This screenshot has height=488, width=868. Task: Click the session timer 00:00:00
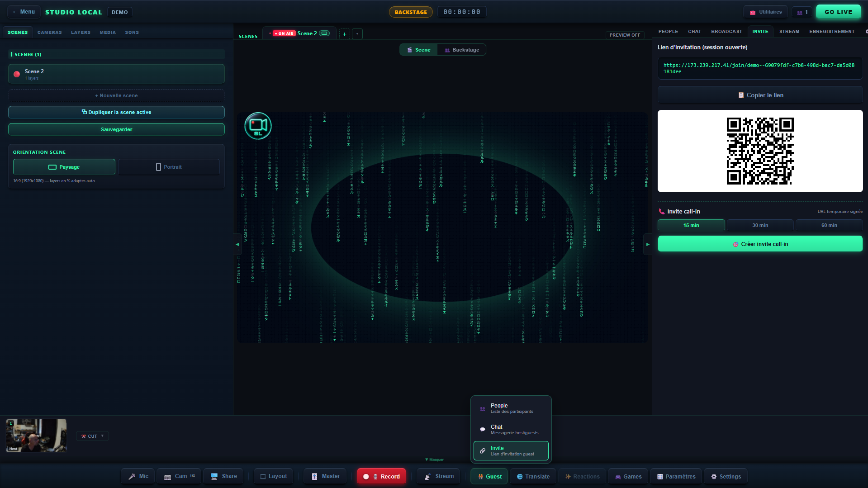461,12
